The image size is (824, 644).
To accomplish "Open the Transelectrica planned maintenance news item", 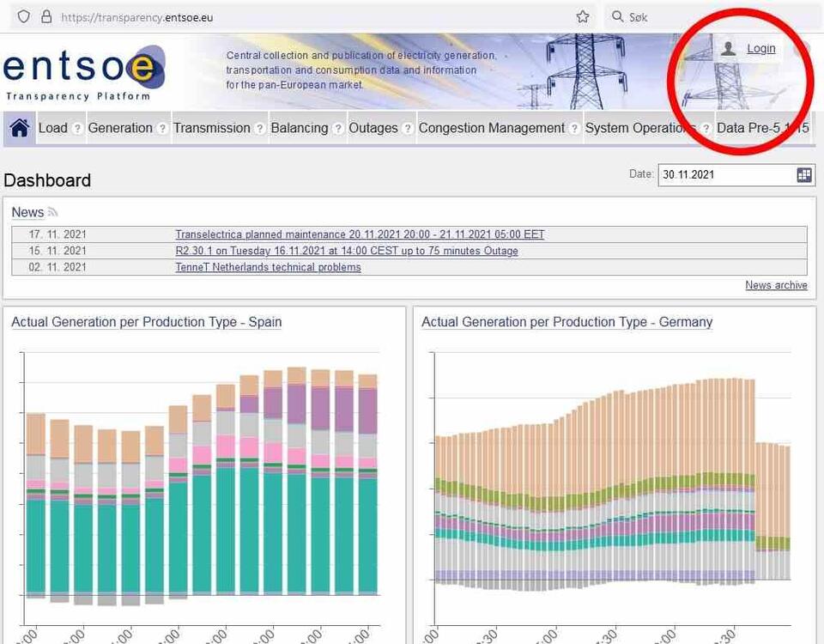I will (360, 234).
